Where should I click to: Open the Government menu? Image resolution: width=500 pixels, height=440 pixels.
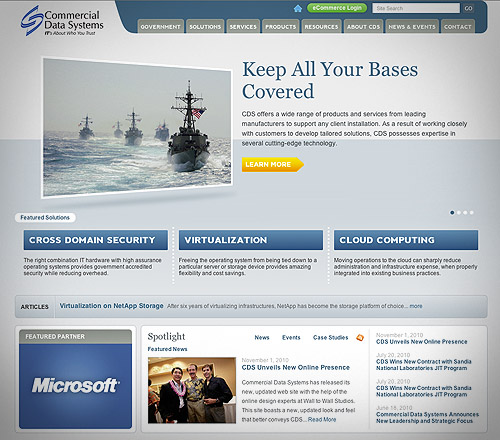(160, 27)
